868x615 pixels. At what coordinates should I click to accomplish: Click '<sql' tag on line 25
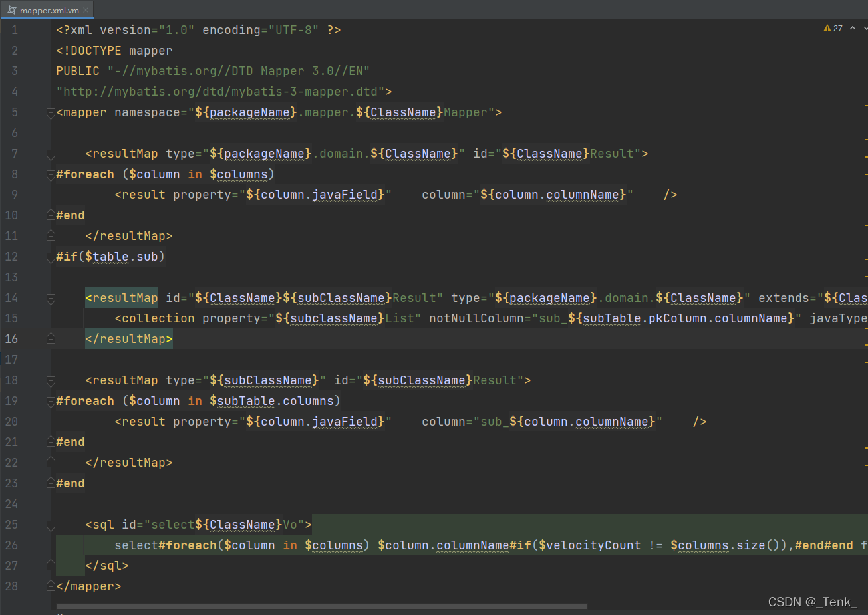[100, 525]
